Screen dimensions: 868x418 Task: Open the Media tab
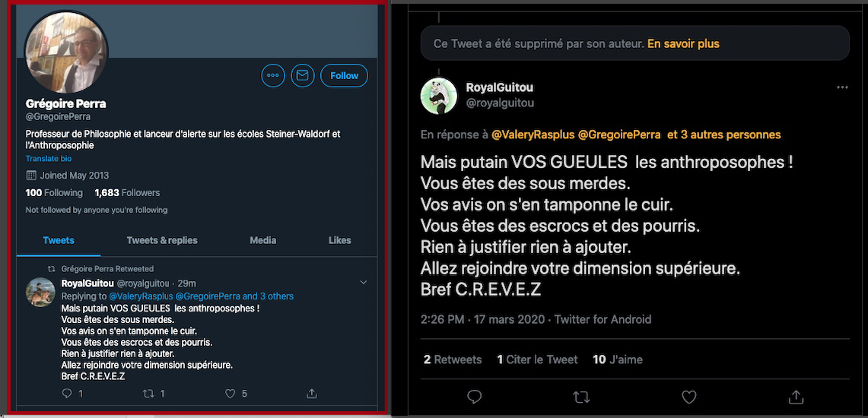[x=263, y=240]
